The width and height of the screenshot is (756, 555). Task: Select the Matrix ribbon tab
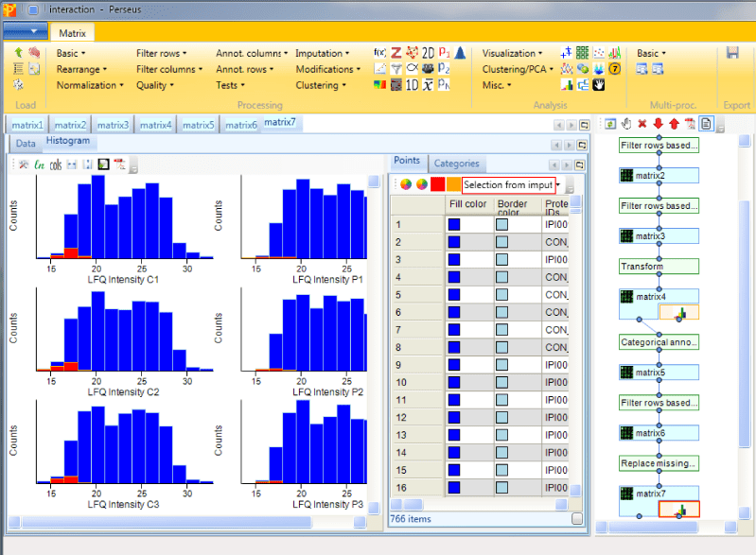pyautogui.click(x=72, y=33)
